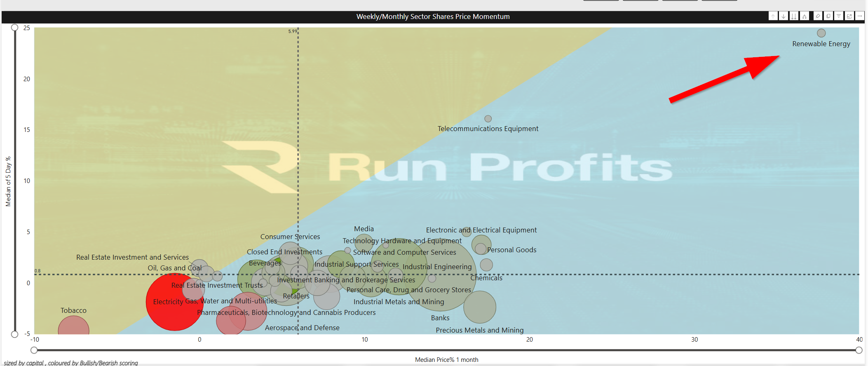Viewport: 868px width, 366px height.
Task: Pin this visual with the pushpin icon
Action: click(818, 16)
